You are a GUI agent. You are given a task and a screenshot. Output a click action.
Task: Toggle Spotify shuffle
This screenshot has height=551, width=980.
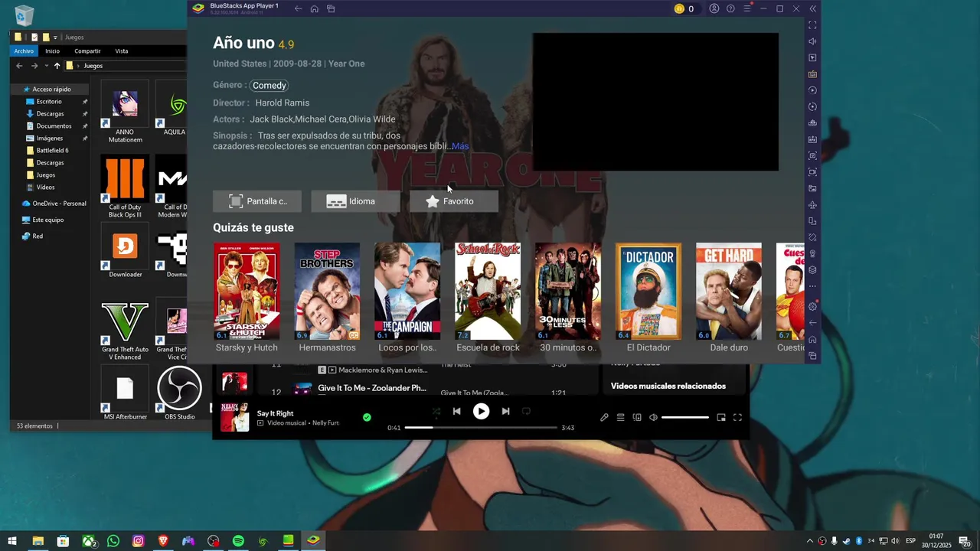tap(436, 411)
